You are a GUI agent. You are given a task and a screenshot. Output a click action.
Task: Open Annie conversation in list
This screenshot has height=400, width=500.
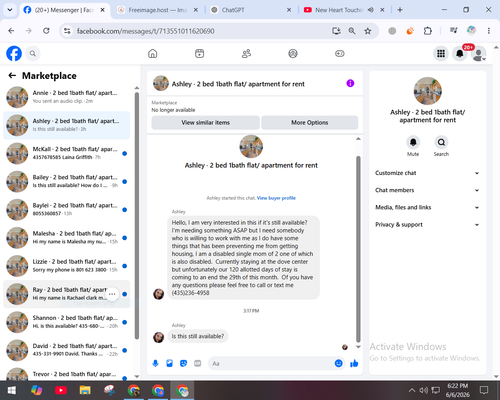tap(67, 97)
